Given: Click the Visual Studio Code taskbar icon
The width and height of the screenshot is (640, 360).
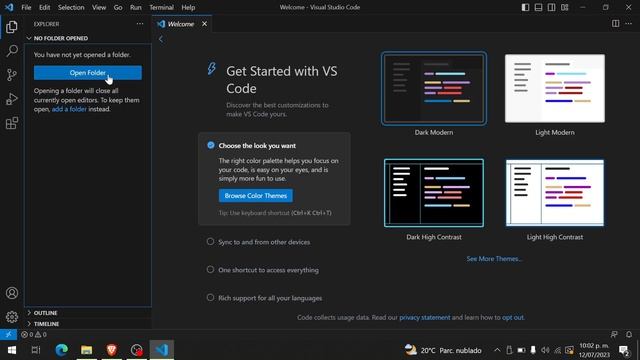Looking at the screenshot, I should tap(162, 350).
